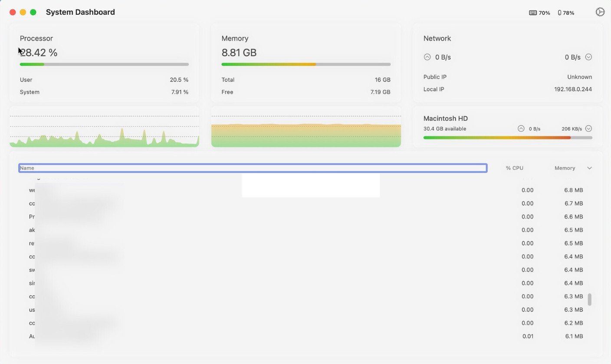Click the Name column header field
The width and height of the screenshot is (611, 364).
click(x=253, y=168)
